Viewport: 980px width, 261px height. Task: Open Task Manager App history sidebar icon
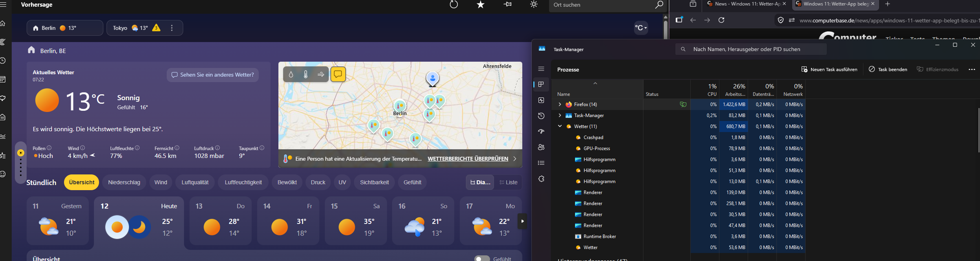541,116
